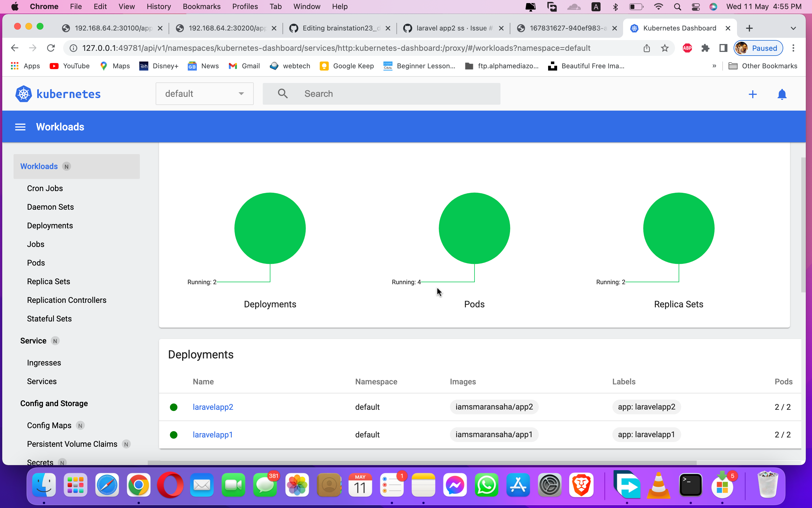Image resolution: width=812 pixels, height=508 pixels.
Task: Open the namespace dropdown showing default
Action: (204, 94)
